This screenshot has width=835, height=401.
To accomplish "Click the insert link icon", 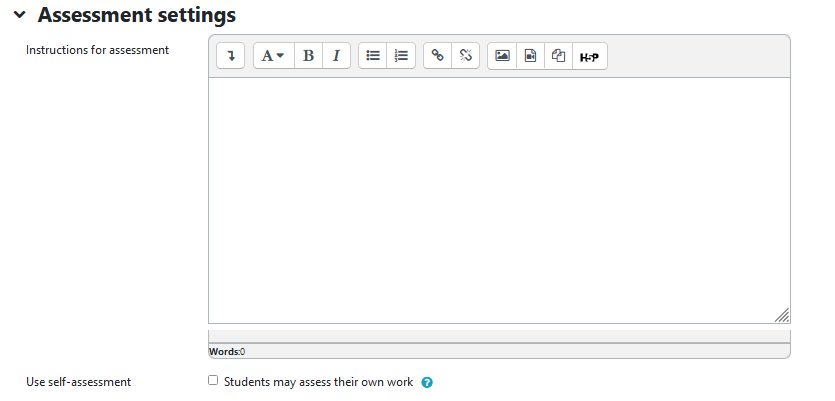I will [x=437, y=56].
